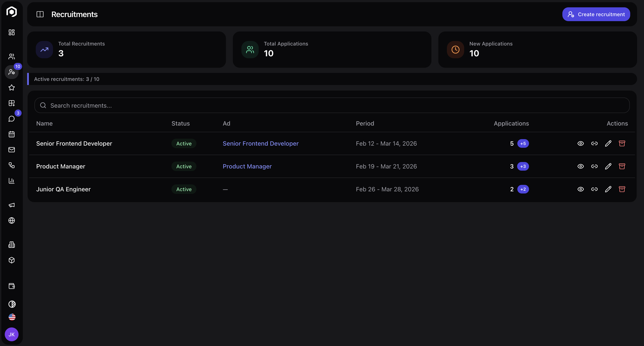Preview Senior Frontend Developer applications via eye icon
The height and width of the screenshot is (346, 644).
click(581, 143)
